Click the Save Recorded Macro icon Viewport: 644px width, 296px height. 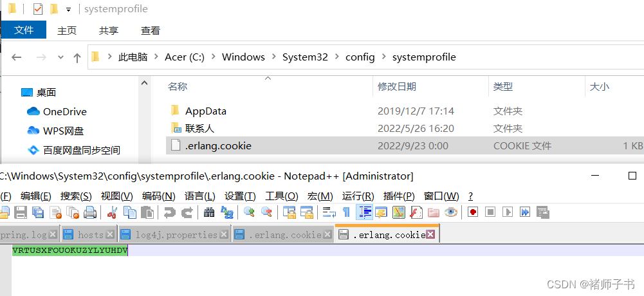543,212
